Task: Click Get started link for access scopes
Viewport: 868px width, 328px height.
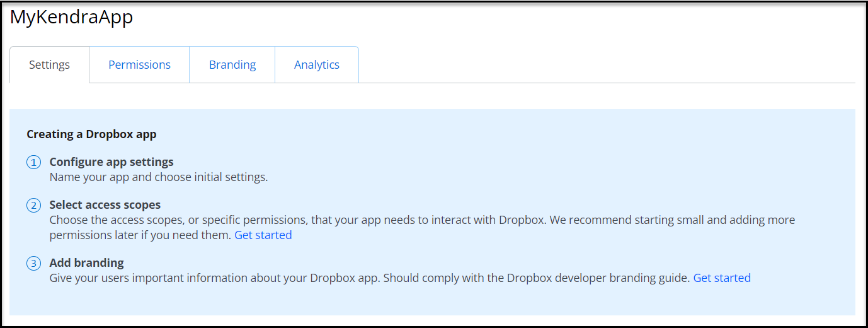Action: tap(263, 235)
